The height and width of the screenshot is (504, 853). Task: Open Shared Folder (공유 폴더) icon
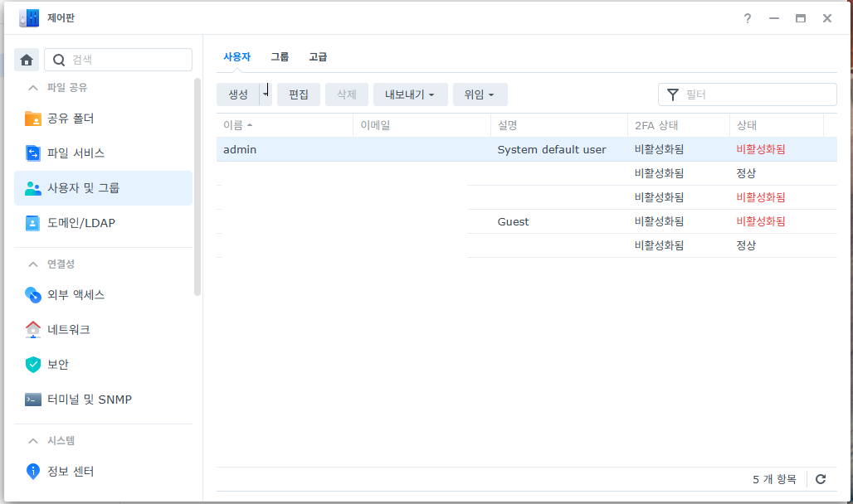point(32,119)
